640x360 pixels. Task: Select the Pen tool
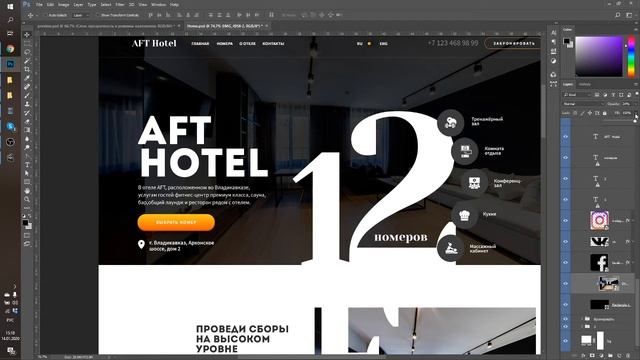(x=27, y=156)
